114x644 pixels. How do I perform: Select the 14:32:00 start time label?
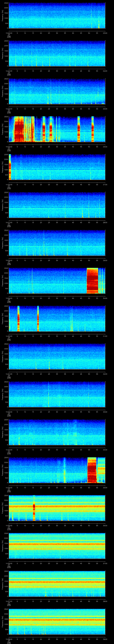pyautogui.click(x=9, y=412)
